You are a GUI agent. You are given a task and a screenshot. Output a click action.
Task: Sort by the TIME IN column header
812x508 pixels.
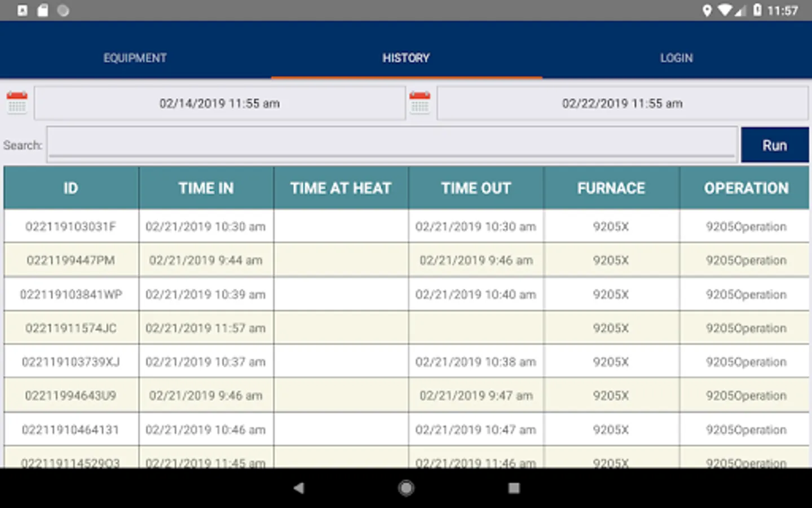click(206, 188)
